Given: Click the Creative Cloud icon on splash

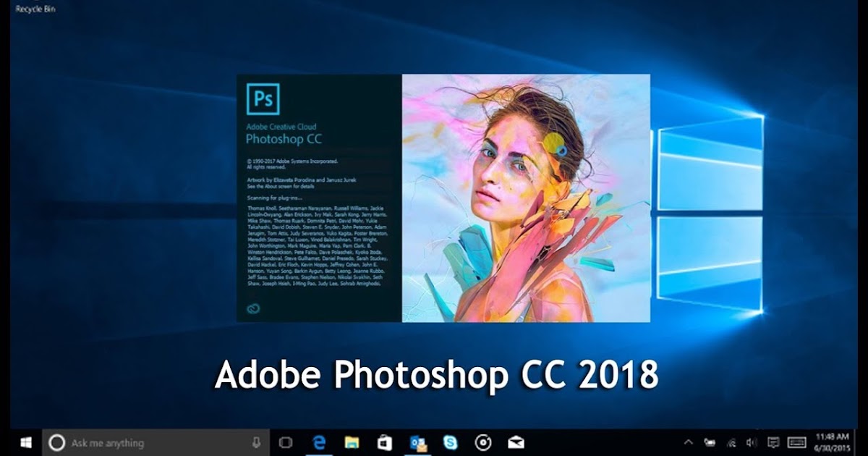Looking at the screenshot, I should coord(252,308).
